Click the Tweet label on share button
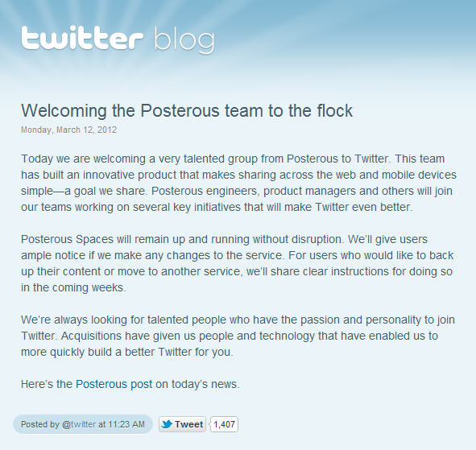Screen dimensions: 476x450 [188, 424]
